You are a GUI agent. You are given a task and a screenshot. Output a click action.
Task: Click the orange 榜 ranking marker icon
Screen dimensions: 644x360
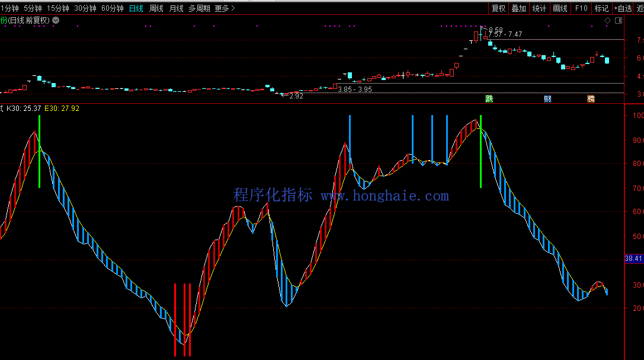[x=591, y=98]
